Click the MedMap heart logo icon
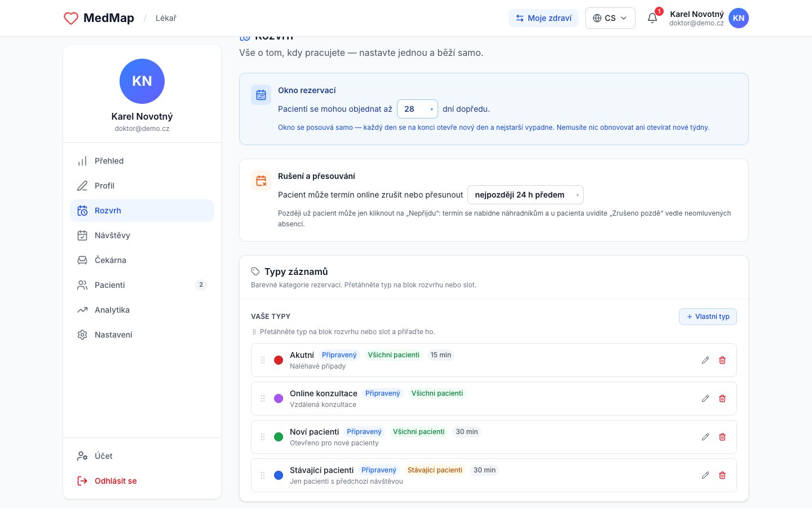The image size is (812, 508). click(71, 18)
